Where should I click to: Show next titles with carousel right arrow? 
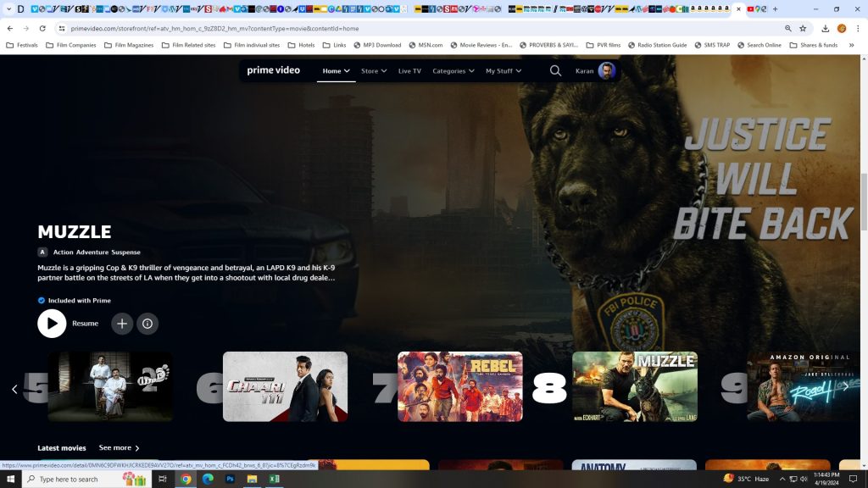point(845,386)
